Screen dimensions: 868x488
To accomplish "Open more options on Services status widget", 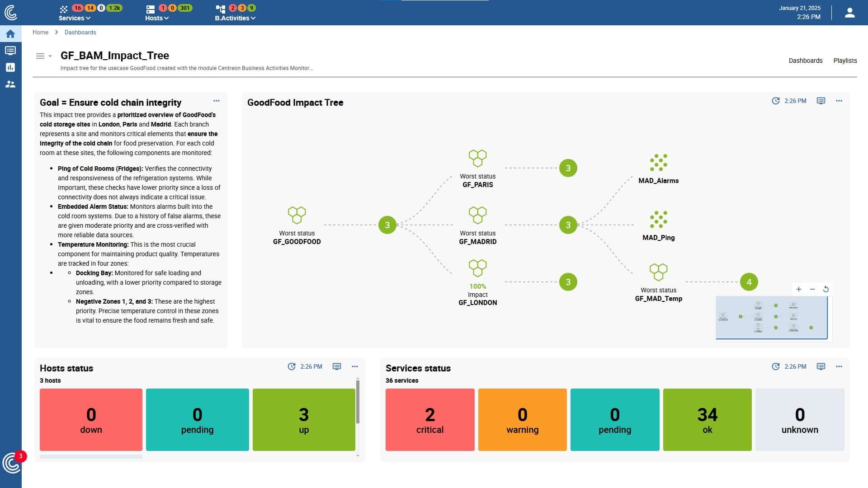I will tap(839, 366).
